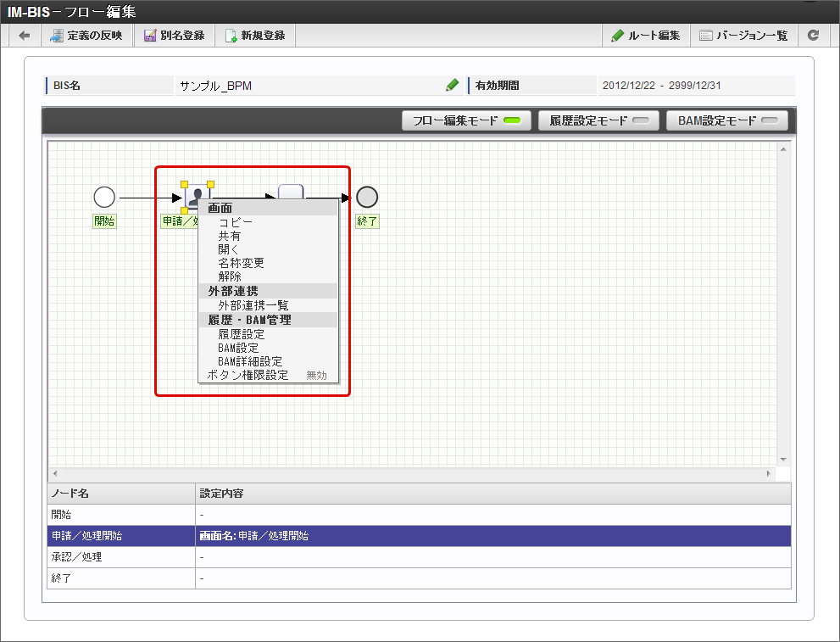Click the canvas scroll-left arrow

(x=55, y=474)
